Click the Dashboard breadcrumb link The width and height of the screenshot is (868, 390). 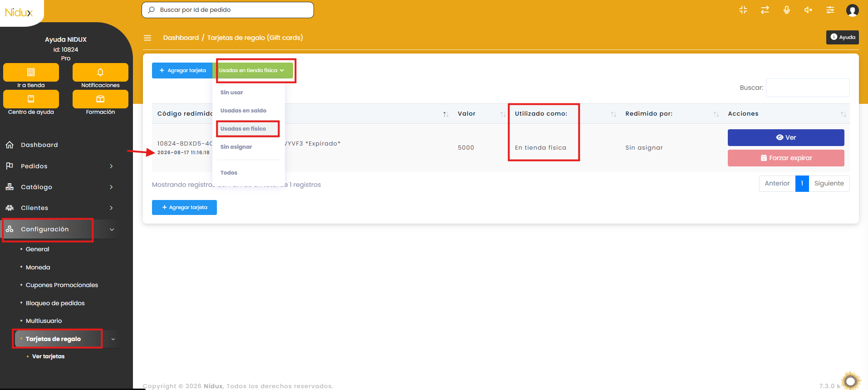pos(181,38)
